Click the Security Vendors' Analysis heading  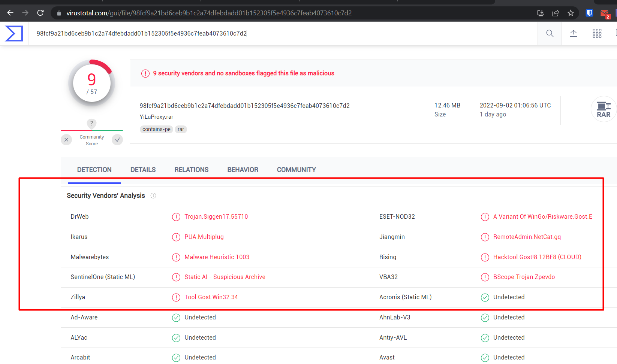pyautogui.click(x=106, y=195)
